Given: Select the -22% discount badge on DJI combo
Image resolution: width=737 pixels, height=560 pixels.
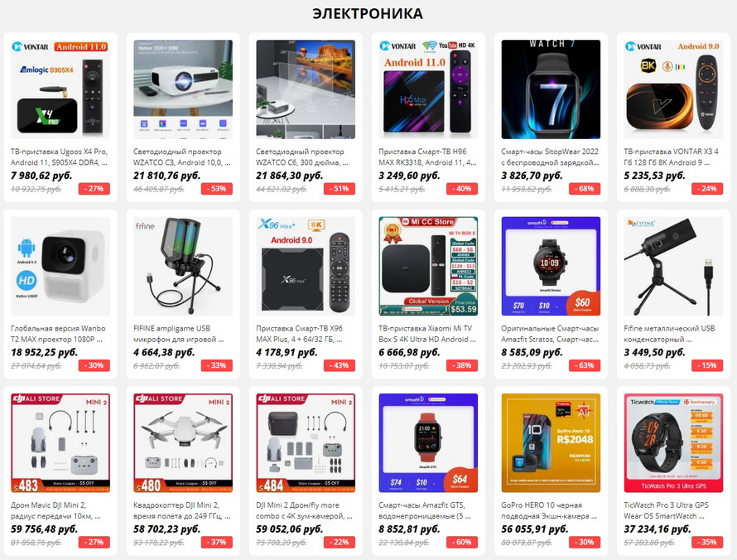Looking at the screenshot, I should 340,542.
